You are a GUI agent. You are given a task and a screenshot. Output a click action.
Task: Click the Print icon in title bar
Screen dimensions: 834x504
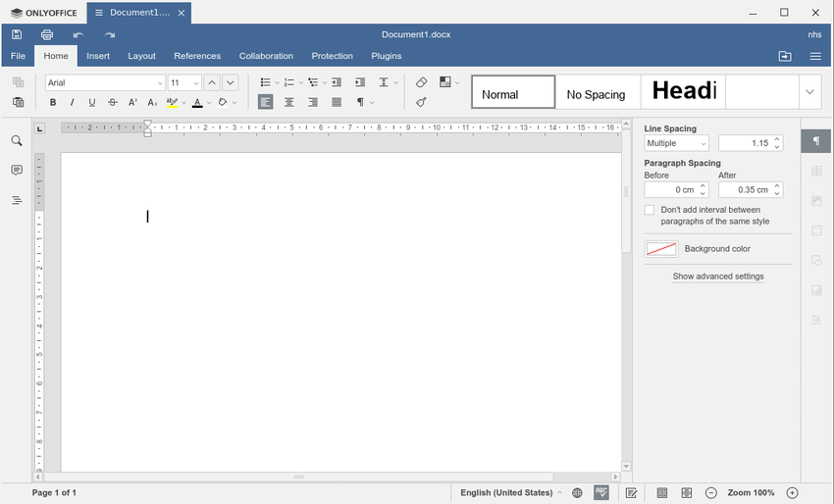pos(47,34)
